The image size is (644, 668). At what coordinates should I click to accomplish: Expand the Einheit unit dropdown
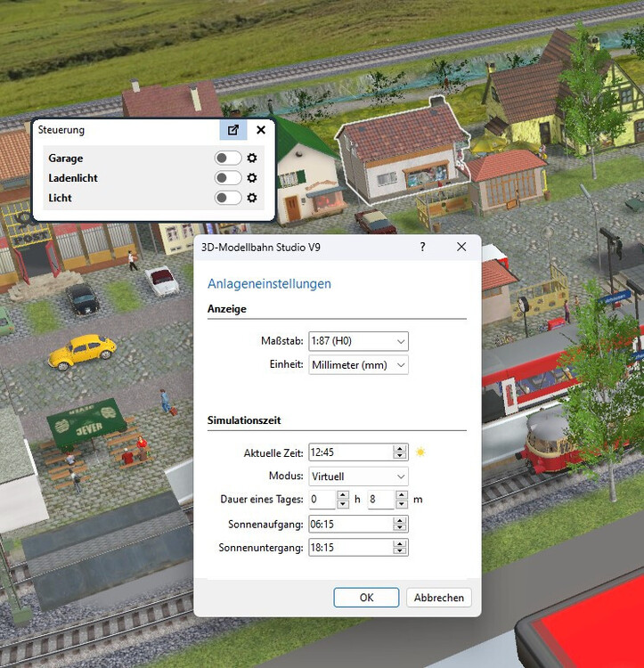pyautogui.click(x=358, y=365)
